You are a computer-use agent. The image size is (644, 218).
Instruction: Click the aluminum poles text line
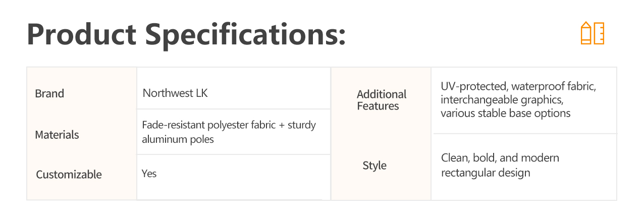click(x=178, y=140)
